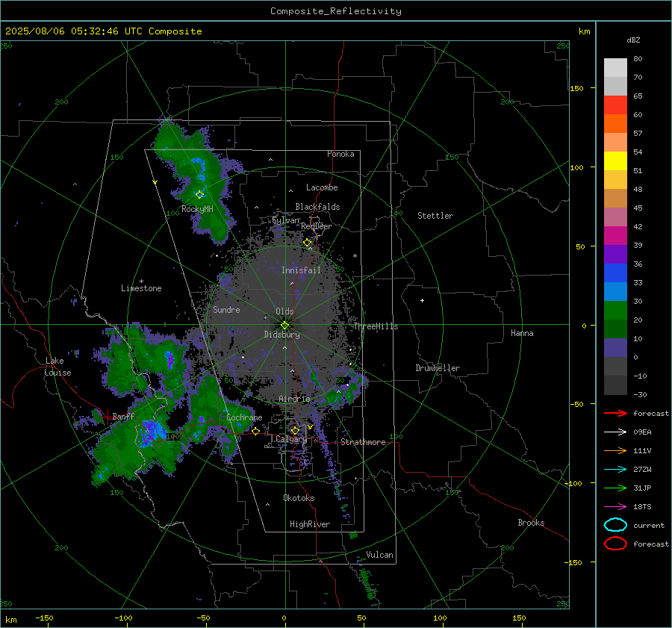
Task: Click the orange 111V arrow legend icon
Action: 615,450
